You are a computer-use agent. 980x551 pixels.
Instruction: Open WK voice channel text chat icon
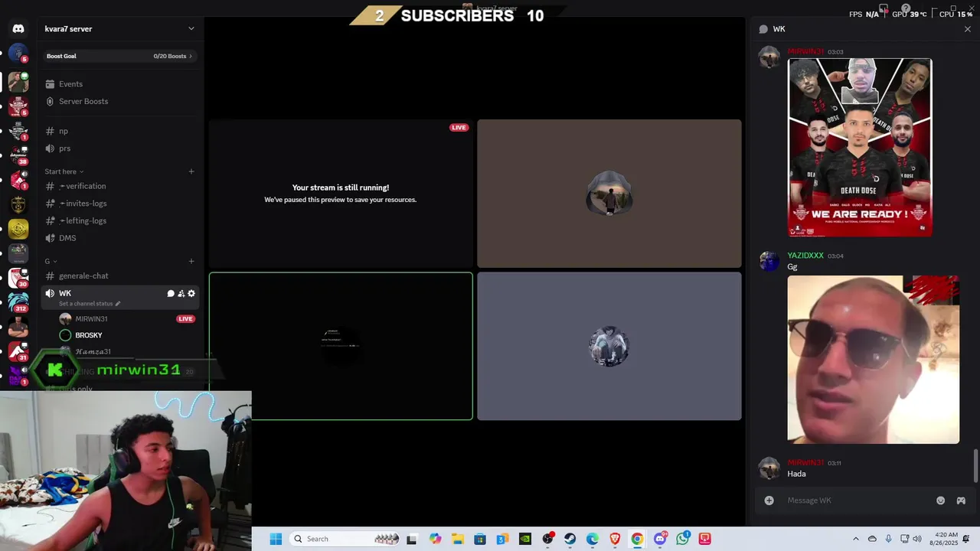171,293
